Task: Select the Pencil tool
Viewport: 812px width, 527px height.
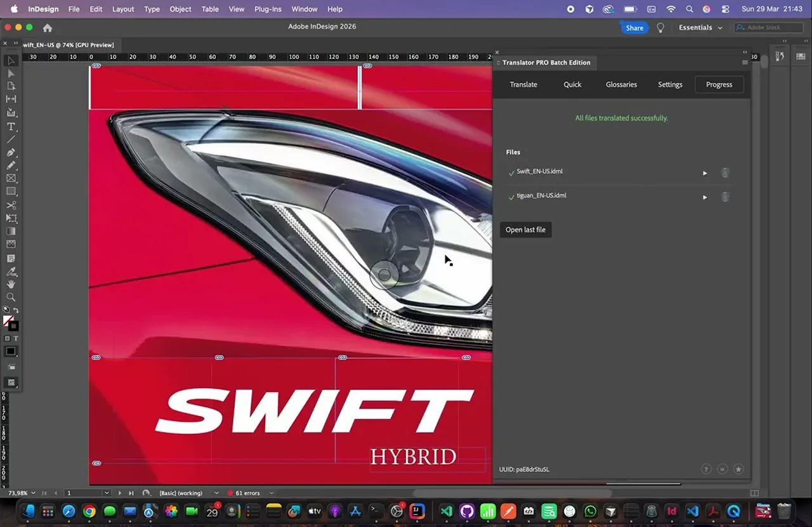Action: (11, 165)
